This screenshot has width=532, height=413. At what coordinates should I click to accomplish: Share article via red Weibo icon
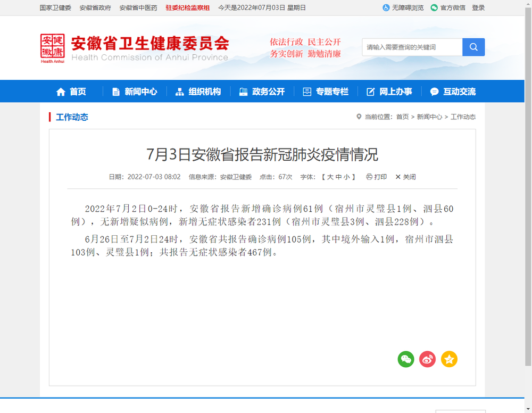(427, 359)
